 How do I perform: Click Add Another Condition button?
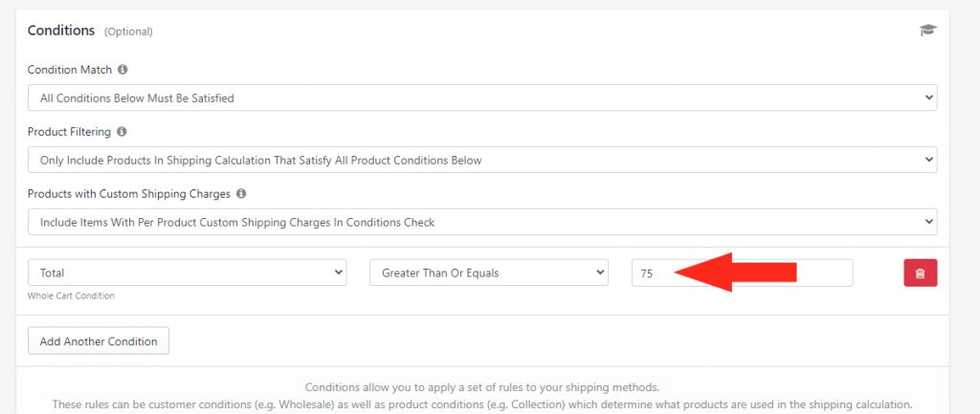point(99,341)
